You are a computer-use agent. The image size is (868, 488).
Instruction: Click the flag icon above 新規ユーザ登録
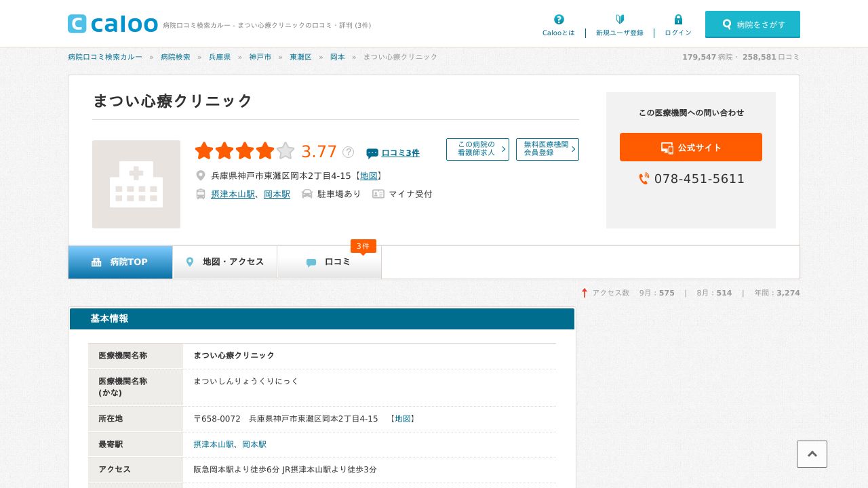click(x=620, y=18)
